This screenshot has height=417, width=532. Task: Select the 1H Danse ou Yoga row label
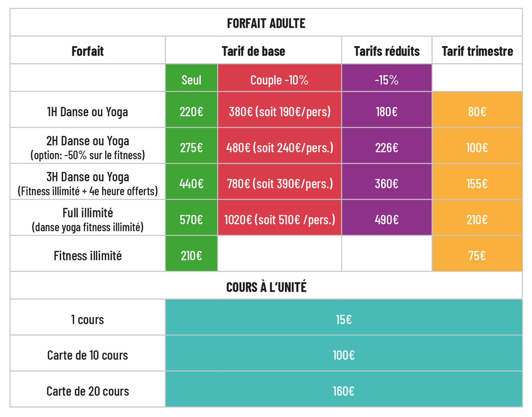pos(87,112)
